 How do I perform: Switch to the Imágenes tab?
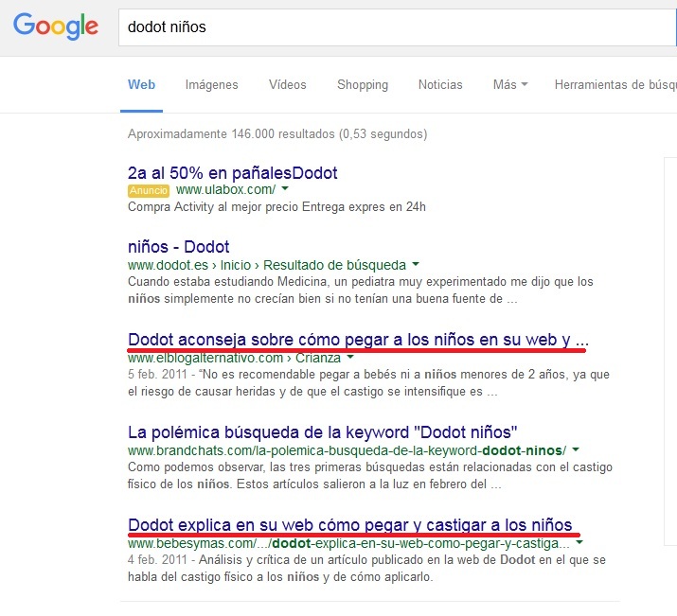pyautogui.click(x=211, y=84)
